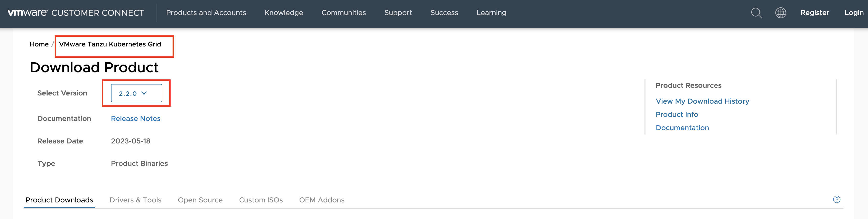Open Products and Accounts menu
Viewport: 868px width, 219px height.
(x=206, y=13)
